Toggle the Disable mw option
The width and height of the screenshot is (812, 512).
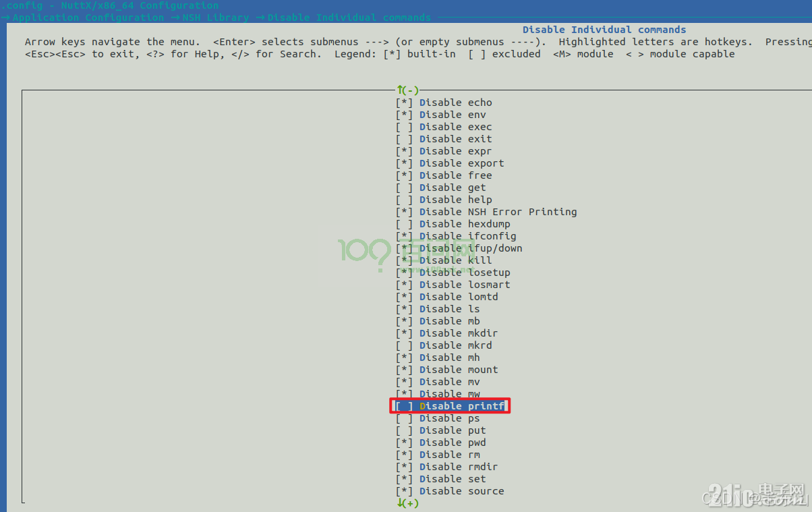pyautogui.click(x=438, y=393)
